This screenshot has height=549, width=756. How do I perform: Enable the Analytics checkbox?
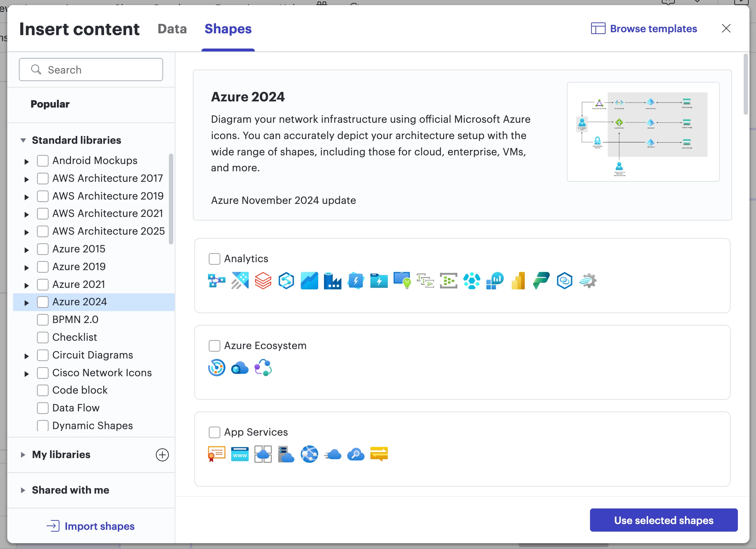215,259
